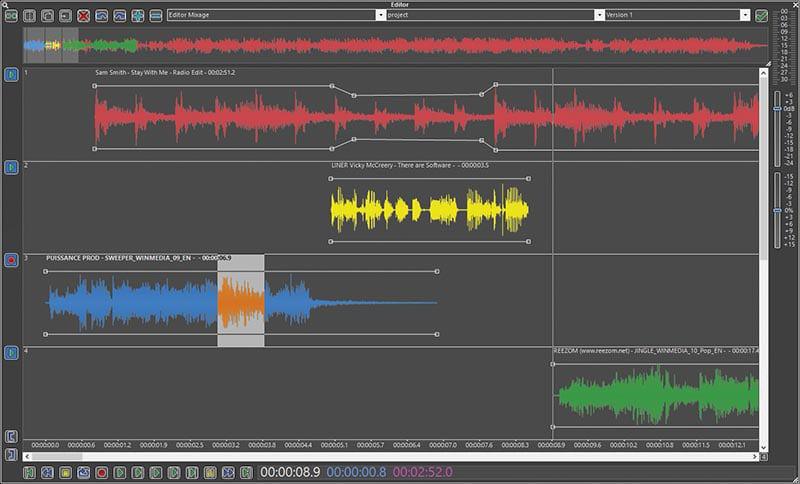Expand the project dropdown

point(600,16)
